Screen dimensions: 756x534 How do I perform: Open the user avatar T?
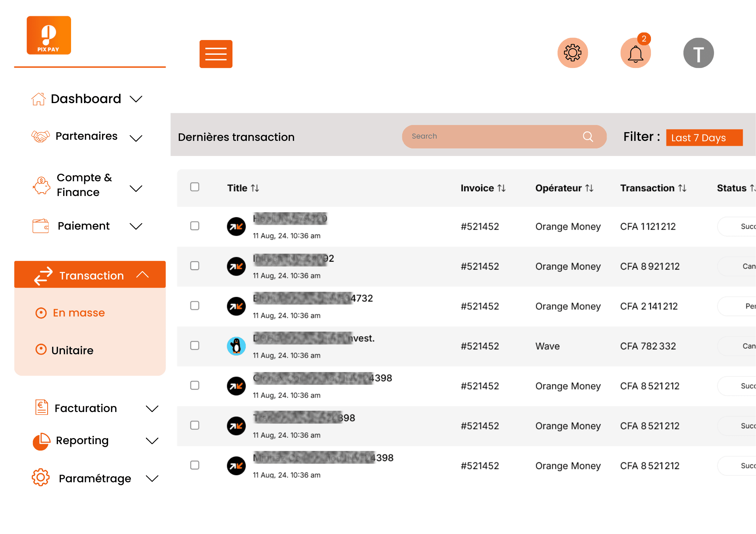(x=699, y=53)
